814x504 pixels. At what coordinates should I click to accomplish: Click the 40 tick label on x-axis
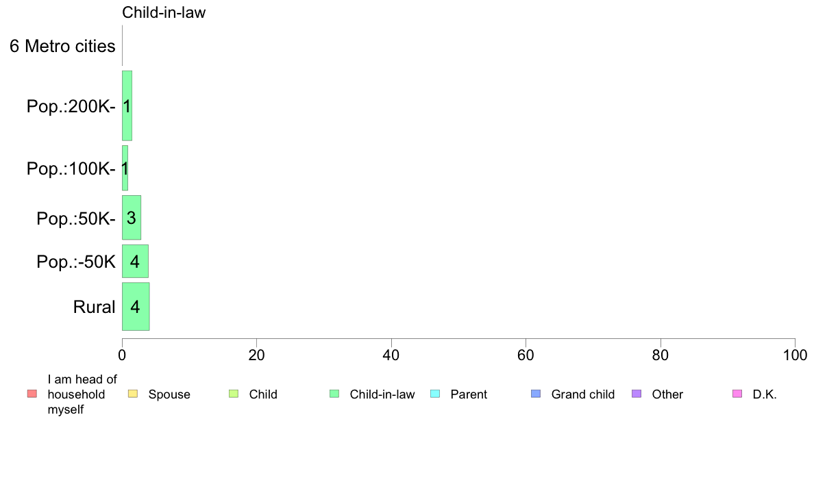point(391,355)
